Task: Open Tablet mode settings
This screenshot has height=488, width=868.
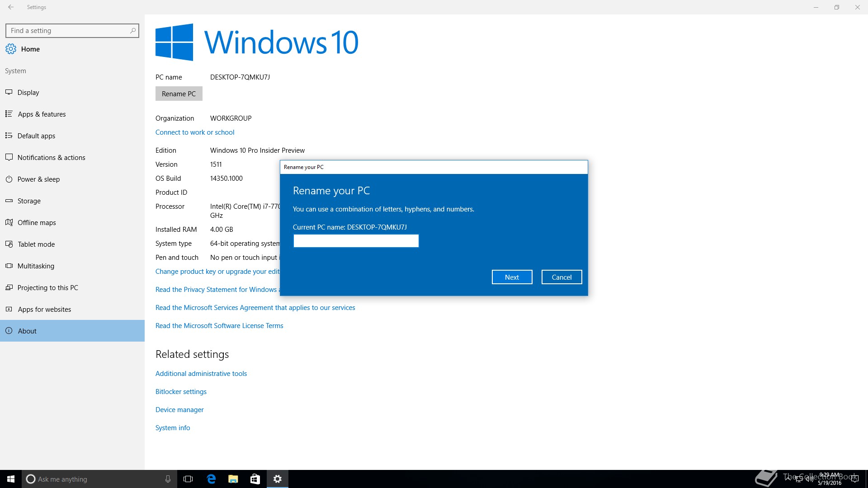Action: coord(72,244)
